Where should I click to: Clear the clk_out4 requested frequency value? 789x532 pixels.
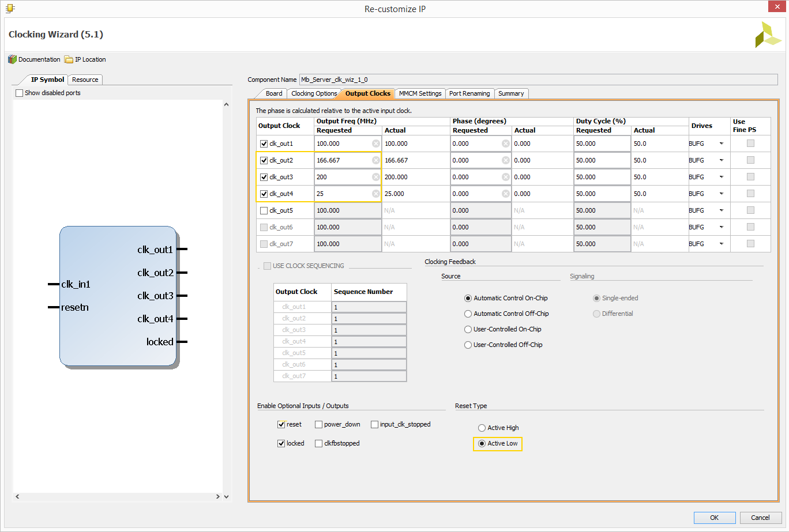[x=375, y=194]
